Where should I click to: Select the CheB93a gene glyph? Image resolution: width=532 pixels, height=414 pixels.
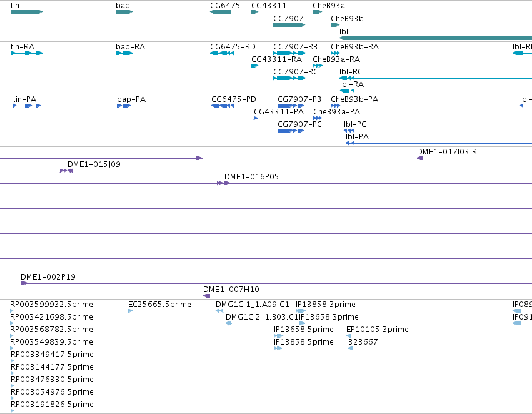(x=317, y=12)
